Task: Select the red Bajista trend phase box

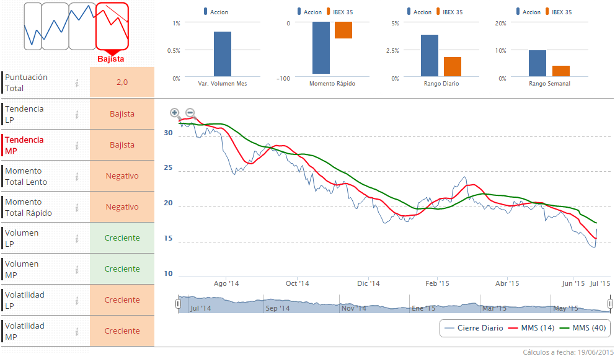Action: [x=112, y=26]
